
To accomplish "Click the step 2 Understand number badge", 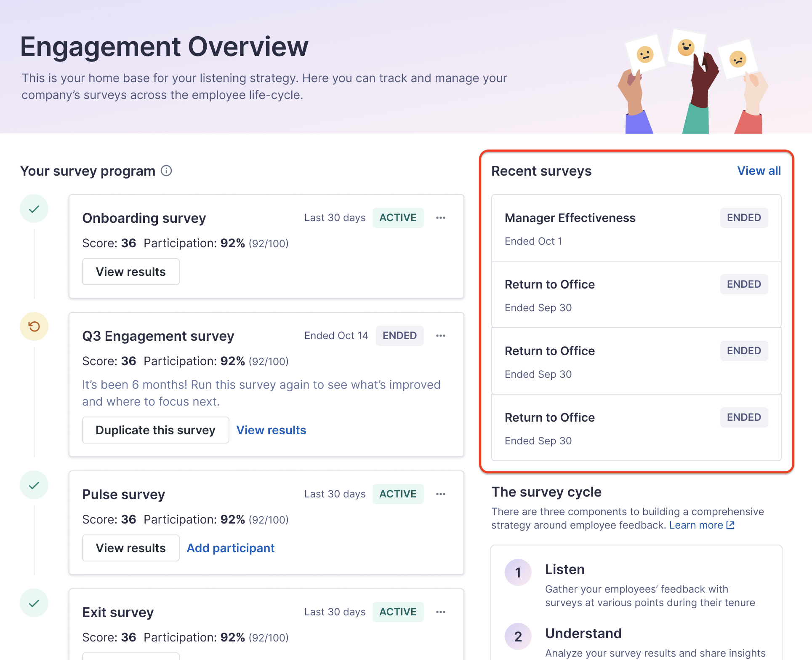I will [x=518, y=636].
